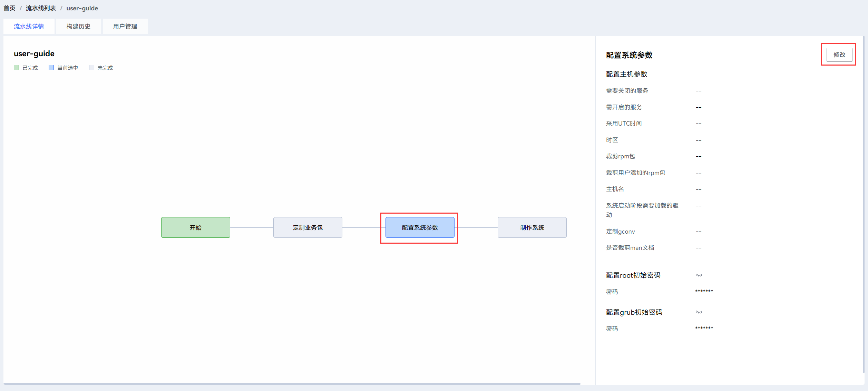This screenshot has height=391, width=868.
Task: Click the 修改 button
Action: point(839,55)
